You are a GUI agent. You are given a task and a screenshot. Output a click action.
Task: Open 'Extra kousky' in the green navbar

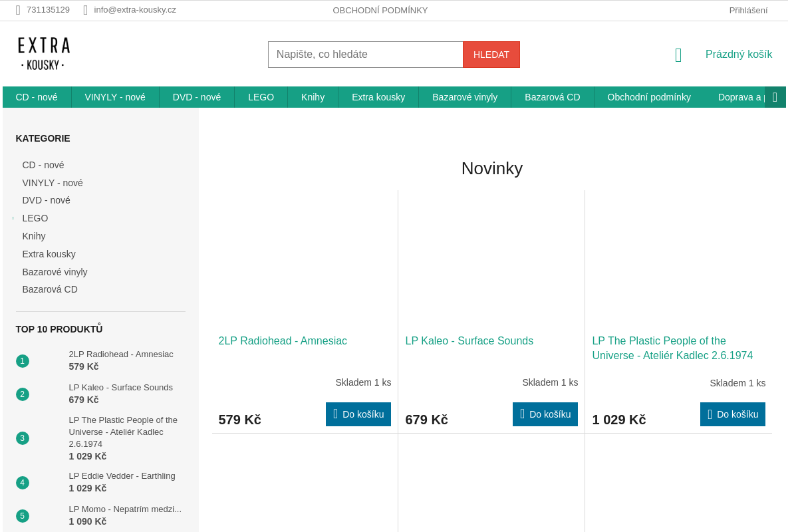(378, 97)
